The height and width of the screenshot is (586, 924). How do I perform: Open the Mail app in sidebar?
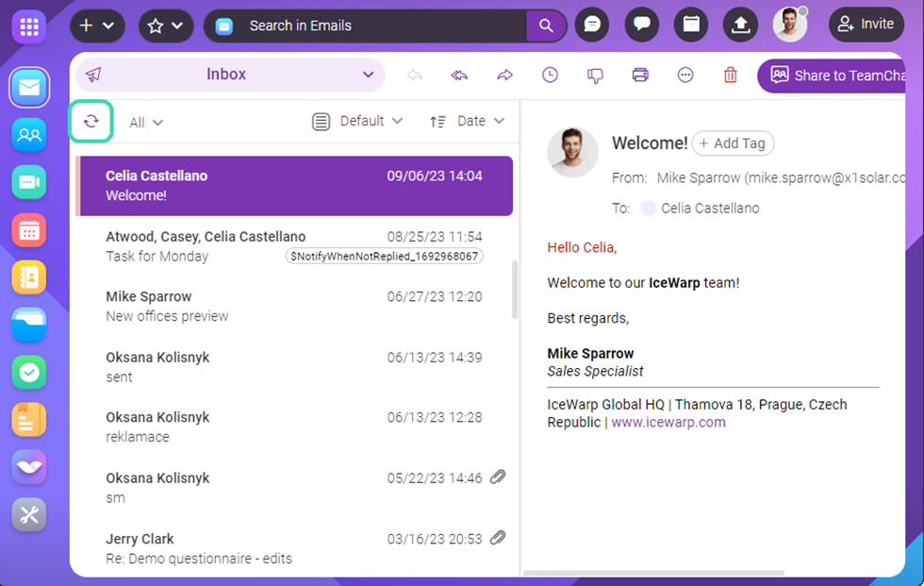(x=29, y=88)
